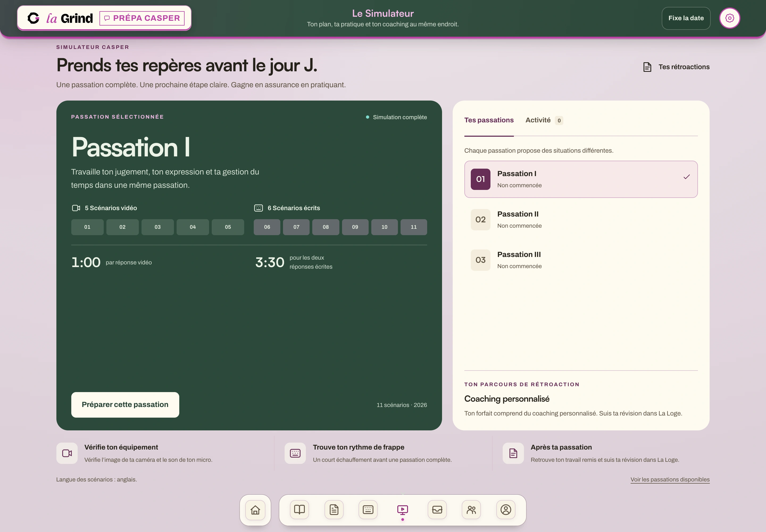
Task: Open the community people icon in dock
Action: point(471,510)
